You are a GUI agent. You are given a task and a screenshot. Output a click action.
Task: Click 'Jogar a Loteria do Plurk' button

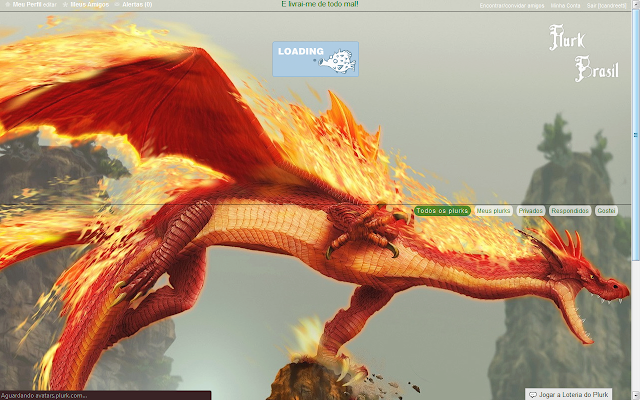(x=569, y=394)
